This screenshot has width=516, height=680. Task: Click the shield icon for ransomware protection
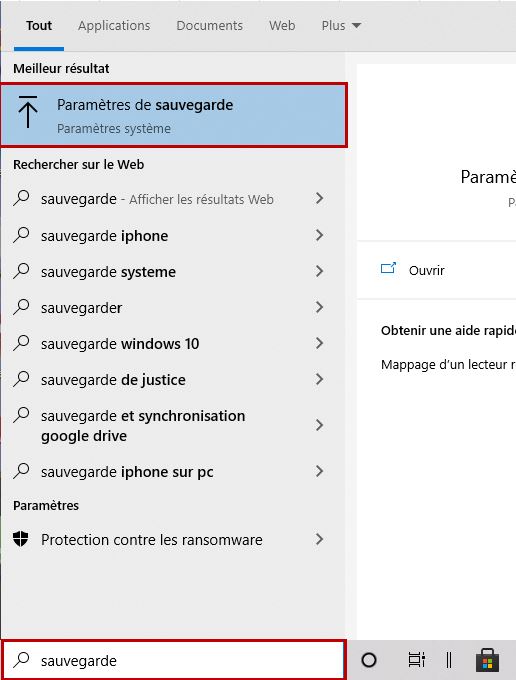pos(20,539)
